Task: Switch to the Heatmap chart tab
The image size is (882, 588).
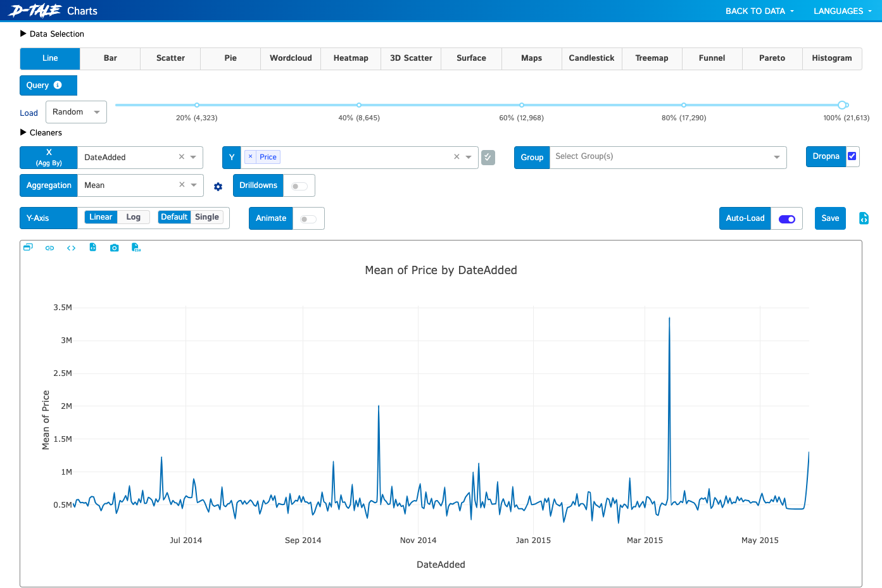Action: 351,58
